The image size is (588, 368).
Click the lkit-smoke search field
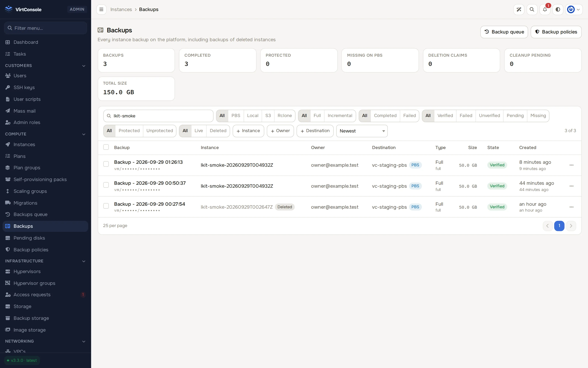[x=158, y=116]
